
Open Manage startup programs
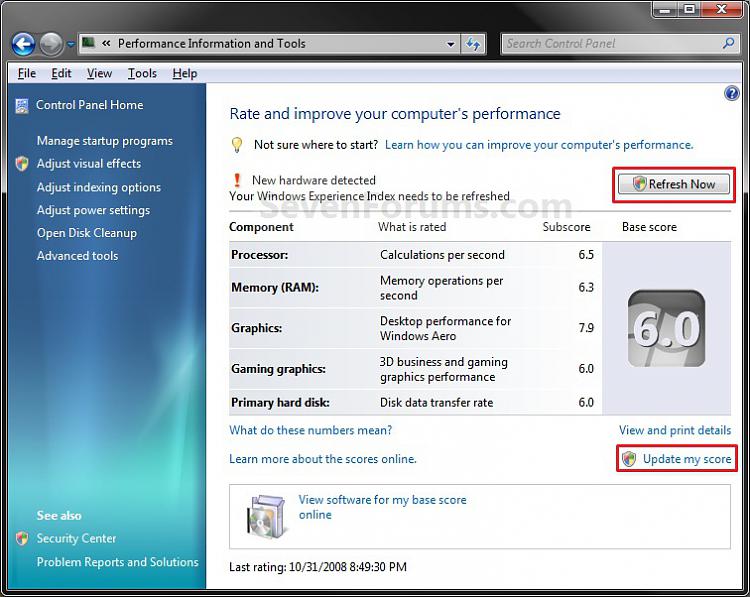click(x=105, y=141)
